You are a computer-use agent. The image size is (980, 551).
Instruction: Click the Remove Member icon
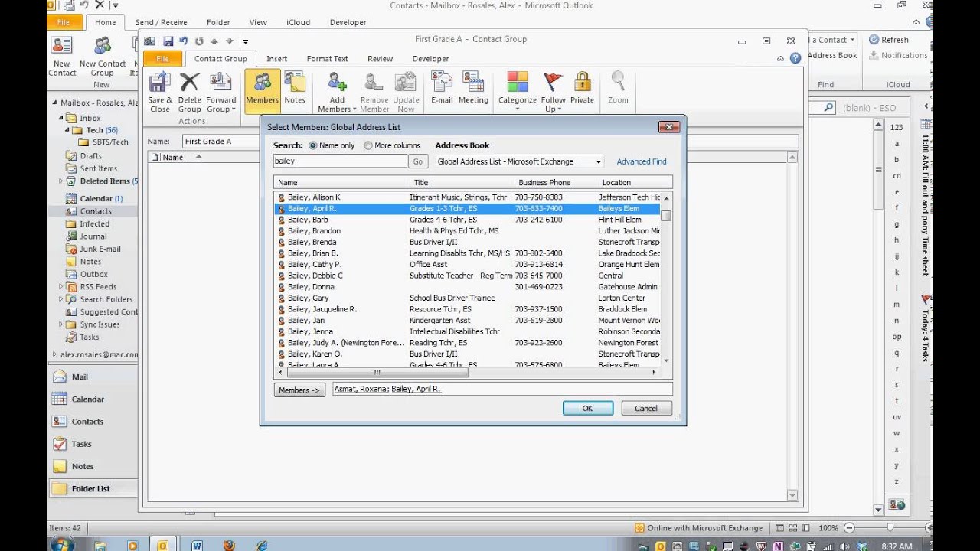[x=373, y=90]
